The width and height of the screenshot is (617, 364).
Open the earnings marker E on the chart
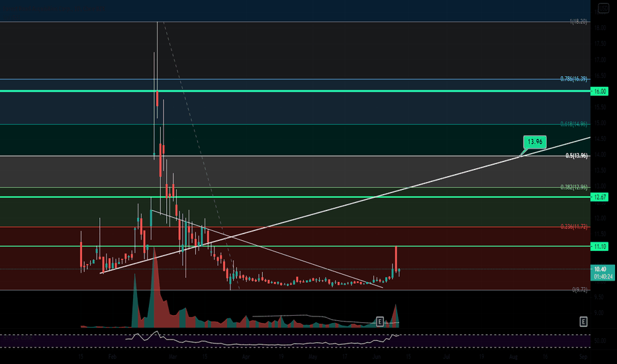[x=380, y=322]
